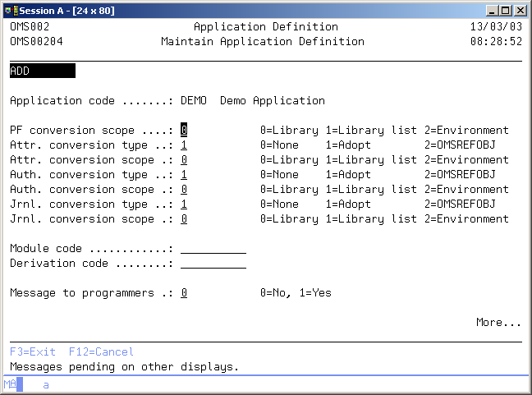
Task: Maximize the Session A window
Action: coord(504,10)
